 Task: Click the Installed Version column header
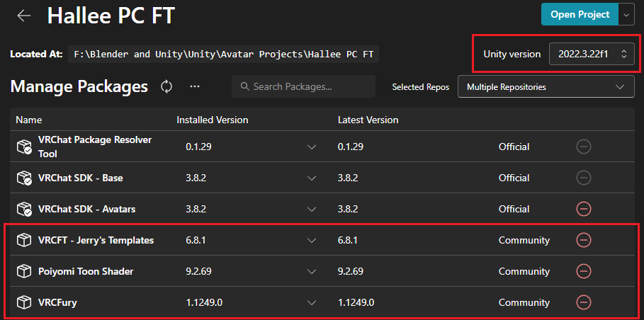pos(212,120)
